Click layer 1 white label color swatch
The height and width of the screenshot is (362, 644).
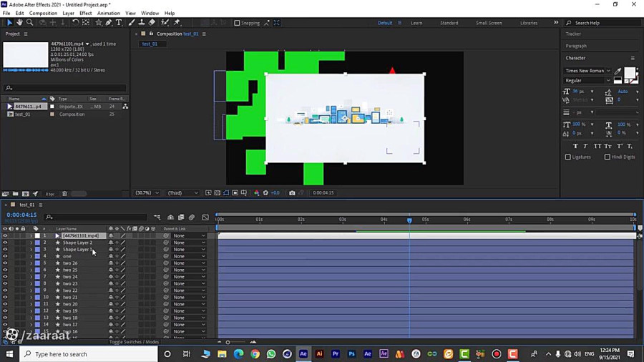point(37,235)
